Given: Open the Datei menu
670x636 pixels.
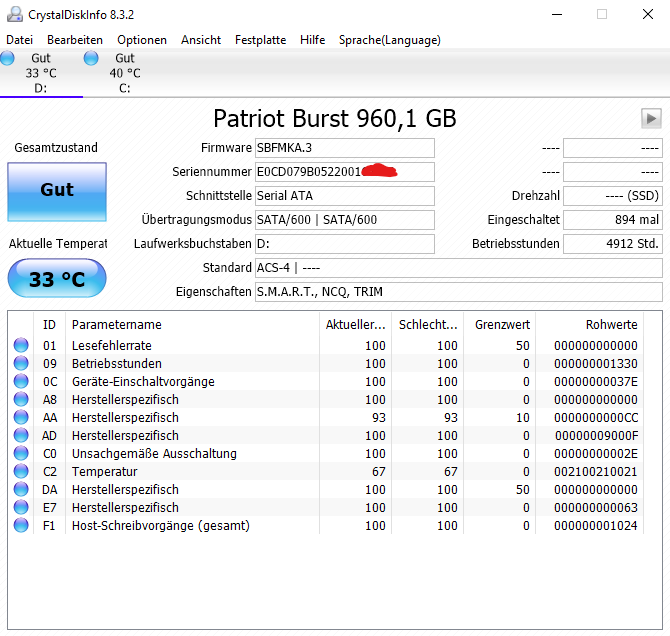Looking at the screenshot, I should pyautogui.click(x=19, y=40).
